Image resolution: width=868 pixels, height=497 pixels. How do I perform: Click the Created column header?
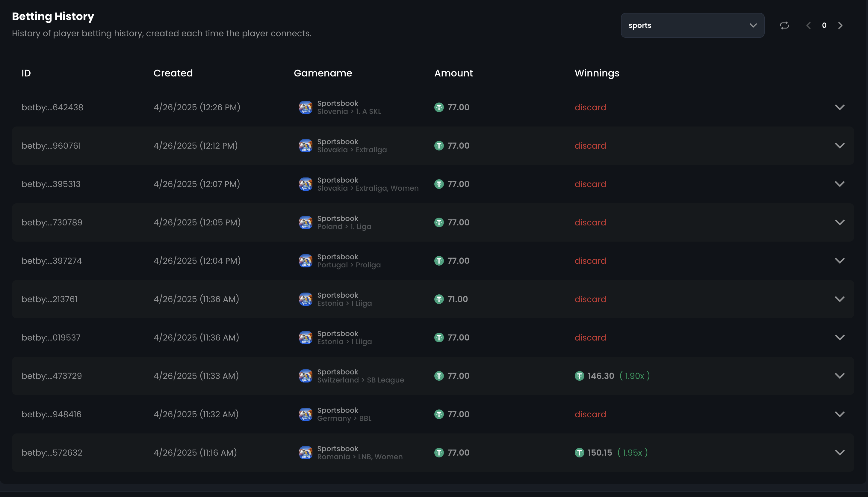click(x=173, y=73)
